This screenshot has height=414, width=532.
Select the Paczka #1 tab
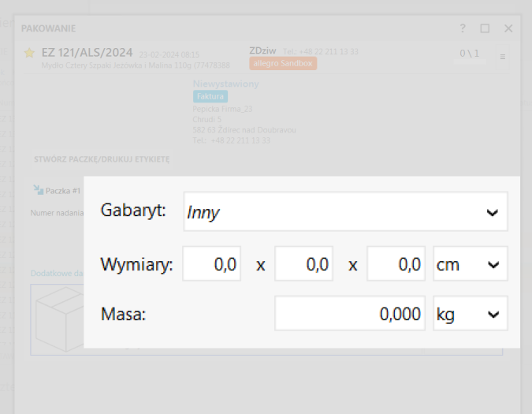pyautogui.click(x=63, y=191)
